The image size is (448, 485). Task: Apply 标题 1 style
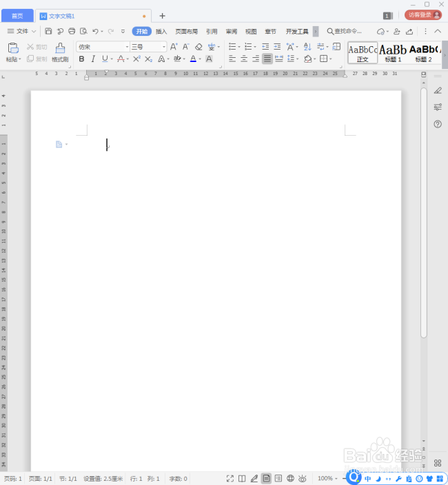(x=393, y=53)
